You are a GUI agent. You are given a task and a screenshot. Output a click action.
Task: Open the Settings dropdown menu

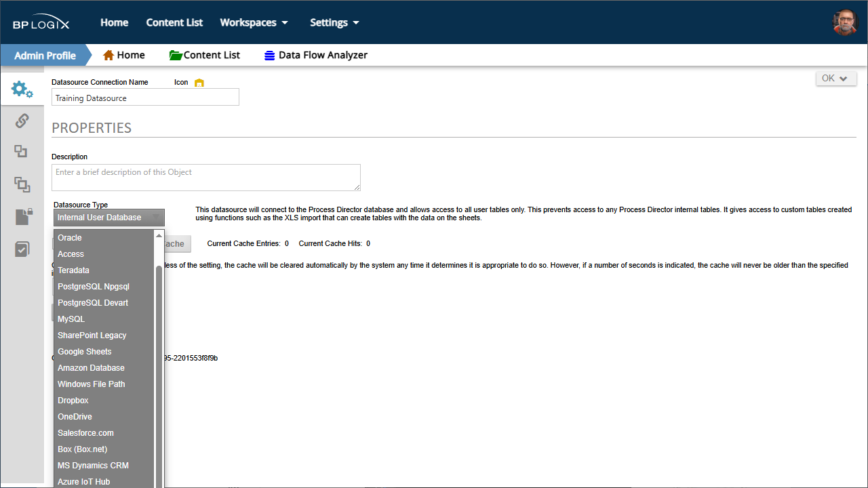[x=334, y=22]
